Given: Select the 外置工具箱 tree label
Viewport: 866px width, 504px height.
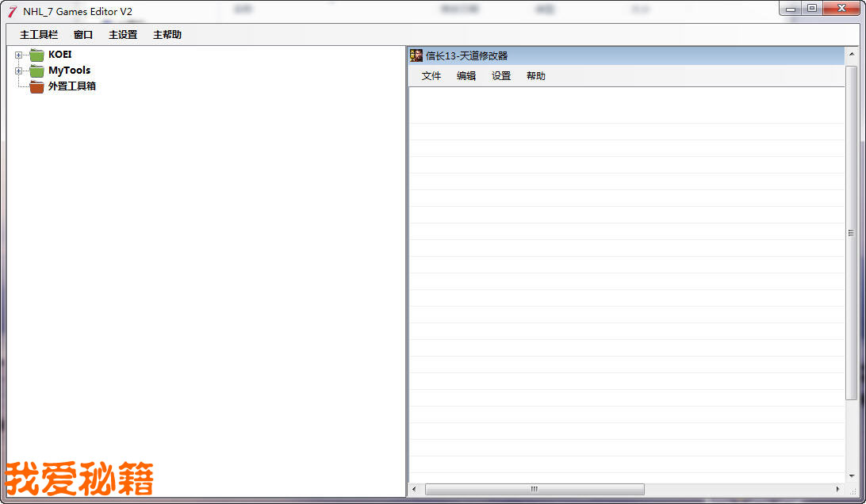Looking at the screenshot, I should 72,86.
